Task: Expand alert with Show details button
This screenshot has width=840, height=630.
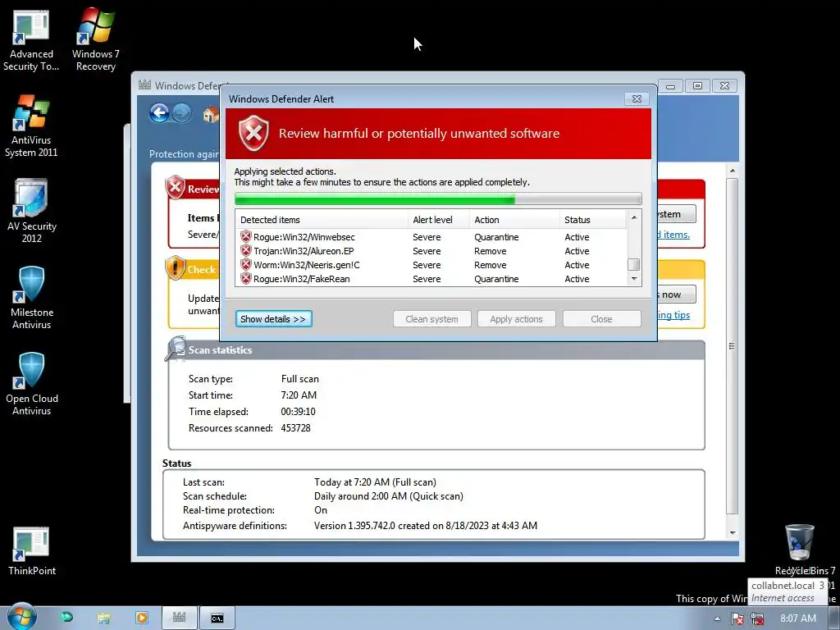Action: tap(273, 319)
